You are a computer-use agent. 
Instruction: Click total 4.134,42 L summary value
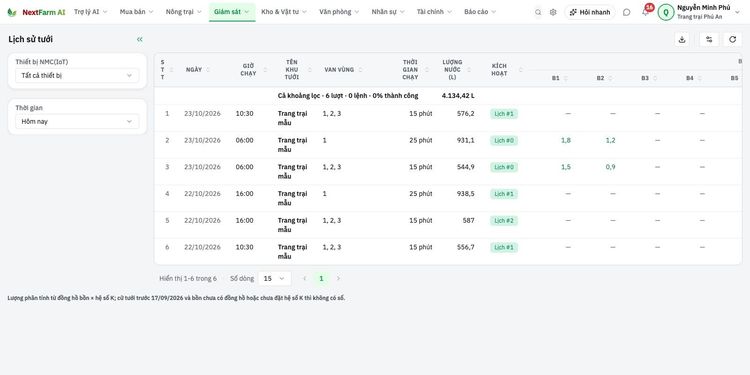click(458, 96)
